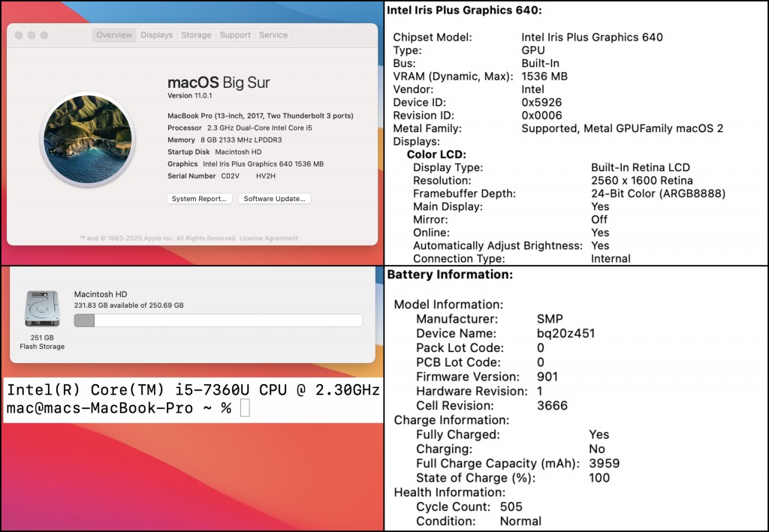Click the 'Version 11.0.1' text
The image size is (769, 532).
click(x=190, y=95)
